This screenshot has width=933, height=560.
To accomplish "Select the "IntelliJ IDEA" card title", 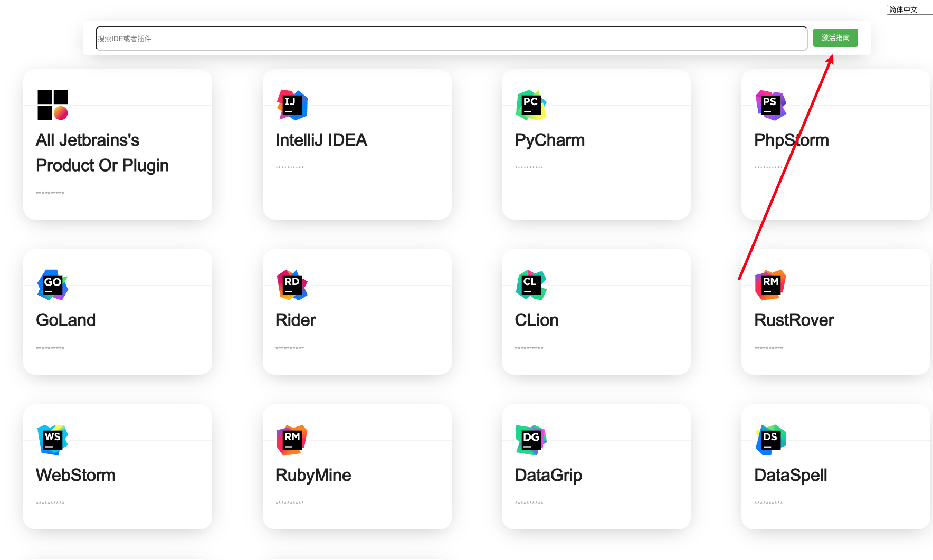I will 321,140.
